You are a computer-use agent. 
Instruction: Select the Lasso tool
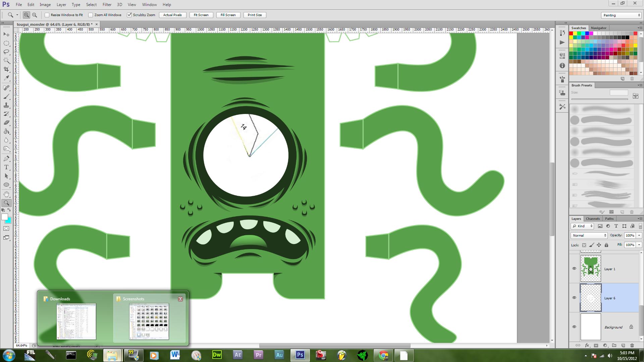click(6, 52)
